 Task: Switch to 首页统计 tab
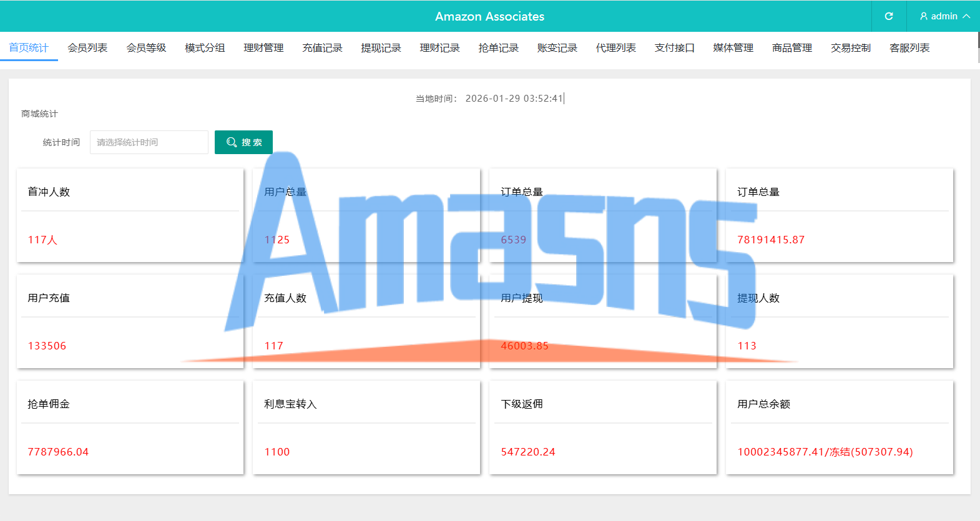29,48
